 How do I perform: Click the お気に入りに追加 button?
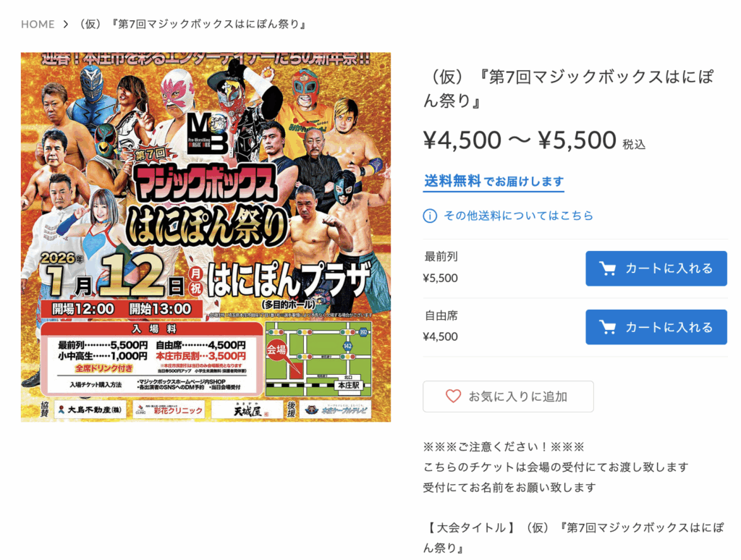[x=508, y=396]
